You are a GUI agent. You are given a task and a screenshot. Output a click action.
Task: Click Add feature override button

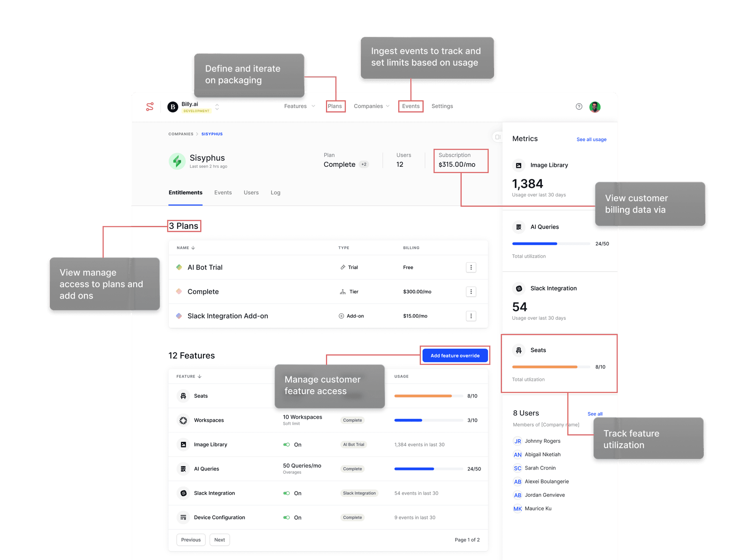[x=455, y=356]
